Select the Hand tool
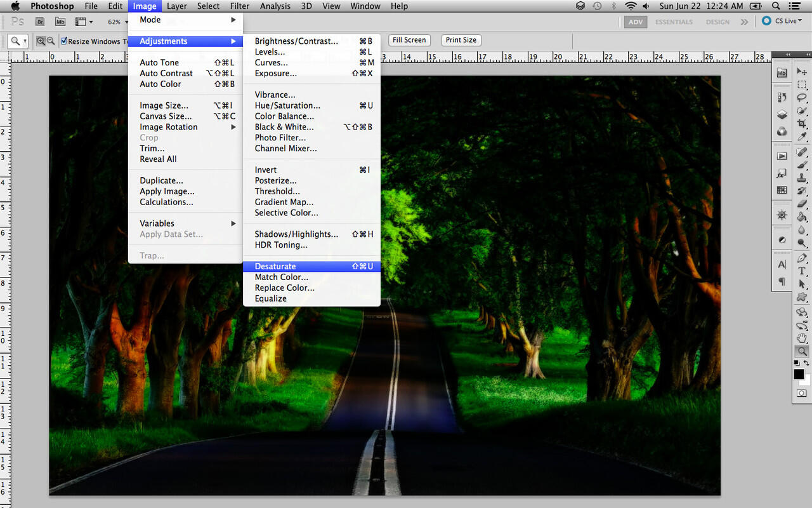 [x=802, y=338]
